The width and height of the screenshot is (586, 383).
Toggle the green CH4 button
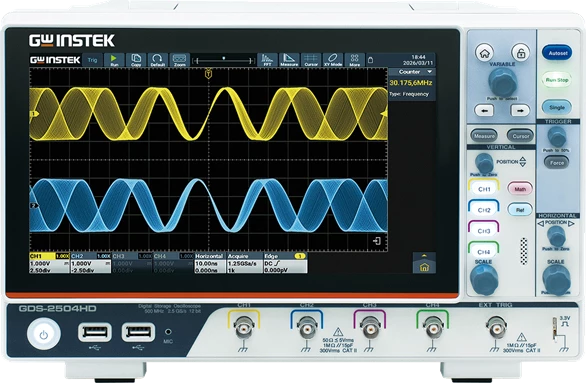tap(484, 250)
